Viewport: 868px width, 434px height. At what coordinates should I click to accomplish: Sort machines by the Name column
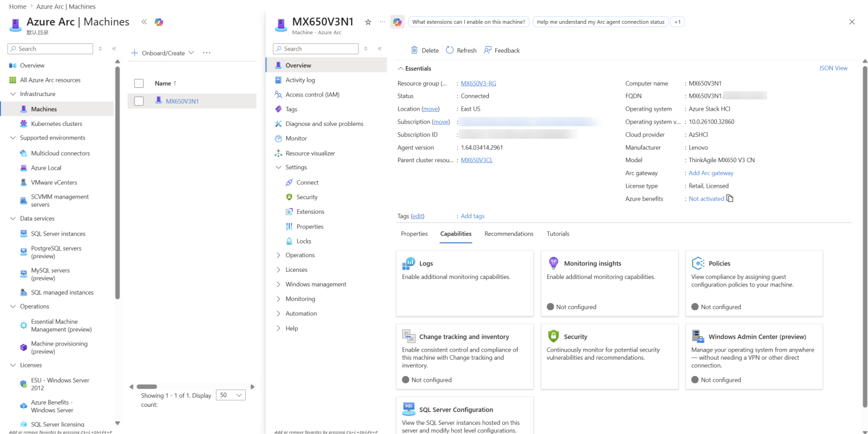(165, 84)
